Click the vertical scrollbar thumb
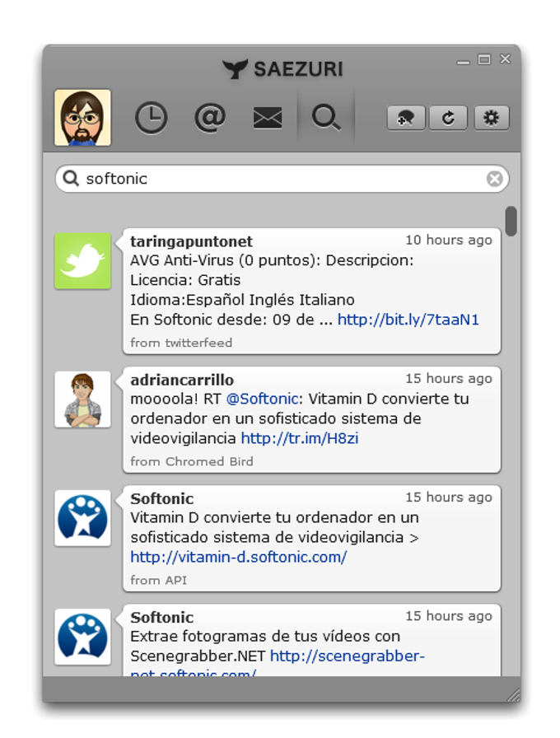 511,221
